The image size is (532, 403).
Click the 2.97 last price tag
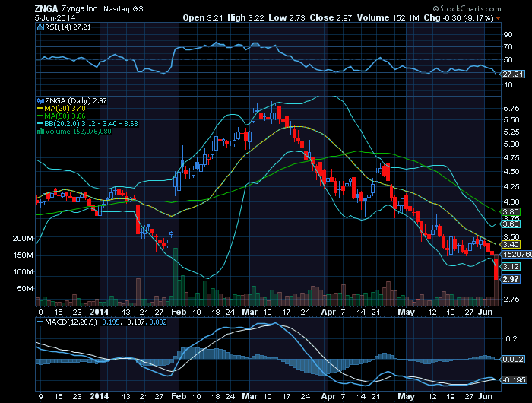point(511,279)
